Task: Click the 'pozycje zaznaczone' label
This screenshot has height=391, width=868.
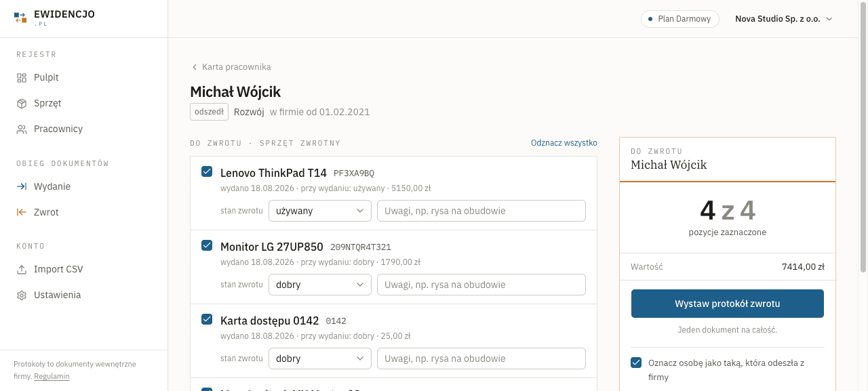Action: pyautogui.click(x=728, y=232)
